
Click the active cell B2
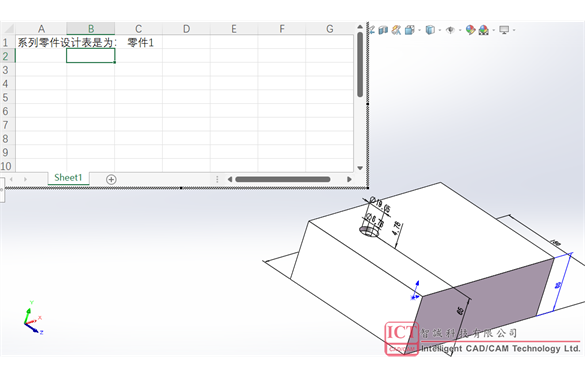[x=91, y=56]
